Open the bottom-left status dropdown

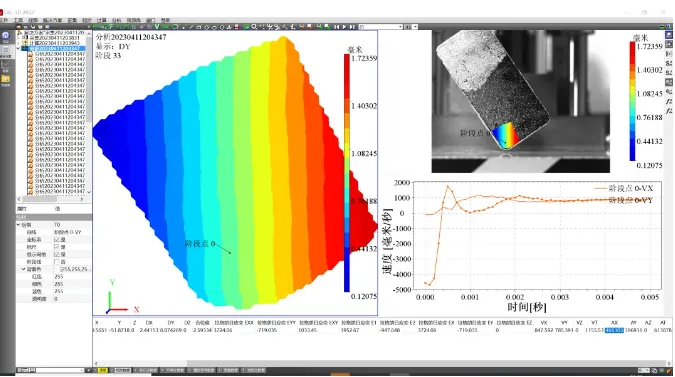pyautogui.click(x=82, y=370)
